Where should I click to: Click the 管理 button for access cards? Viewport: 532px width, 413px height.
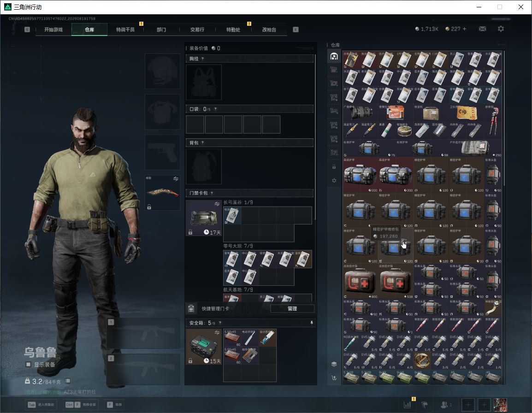(292, 308)
